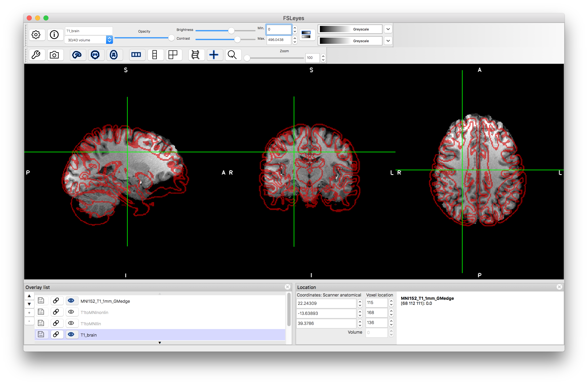
Task: Open view settings wrench icon
Action: click(x=37, y=55)
